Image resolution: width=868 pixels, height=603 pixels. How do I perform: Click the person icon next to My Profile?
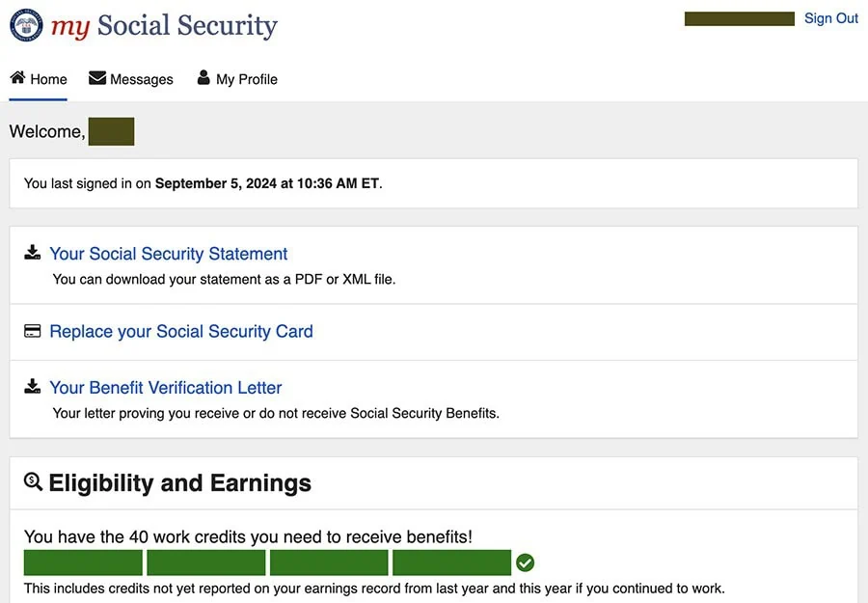click(x=203, y=77)
